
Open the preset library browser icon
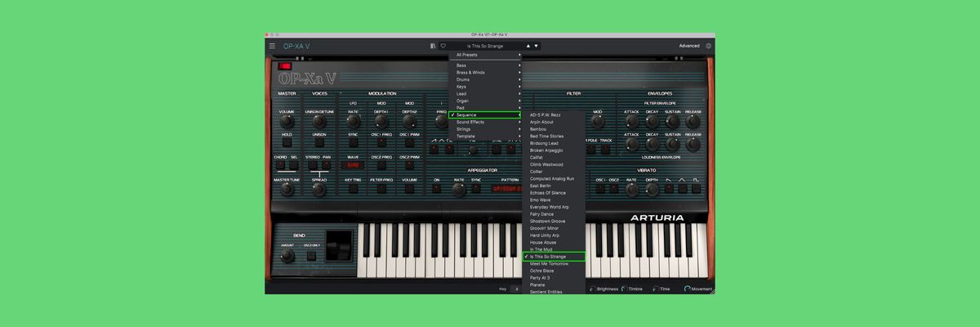[433, 46]
